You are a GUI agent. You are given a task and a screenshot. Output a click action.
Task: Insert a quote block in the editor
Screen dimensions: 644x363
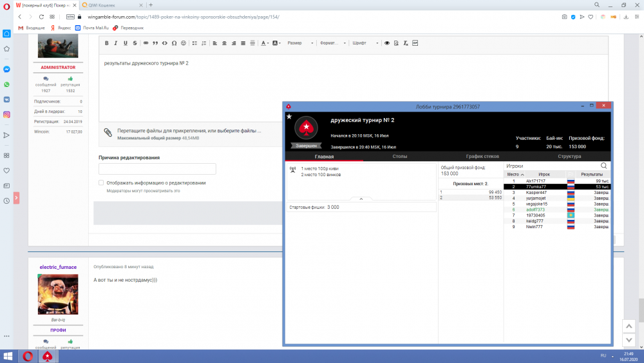(155, 43)
